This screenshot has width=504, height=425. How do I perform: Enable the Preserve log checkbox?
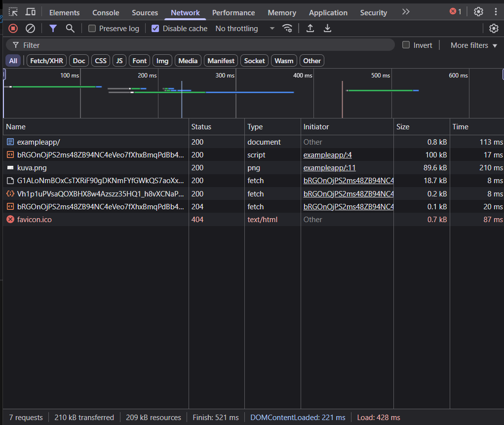point(92,29)
